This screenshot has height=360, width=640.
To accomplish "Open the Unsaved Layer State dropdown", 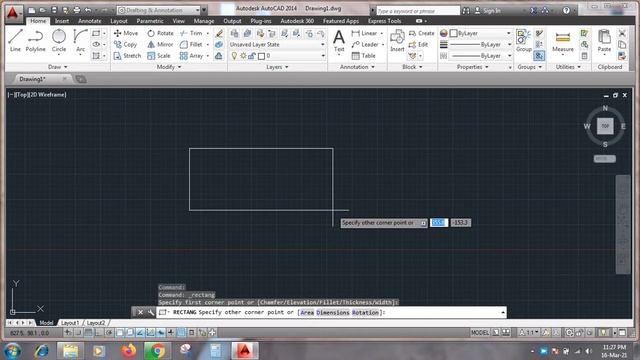I will (277, 44).
